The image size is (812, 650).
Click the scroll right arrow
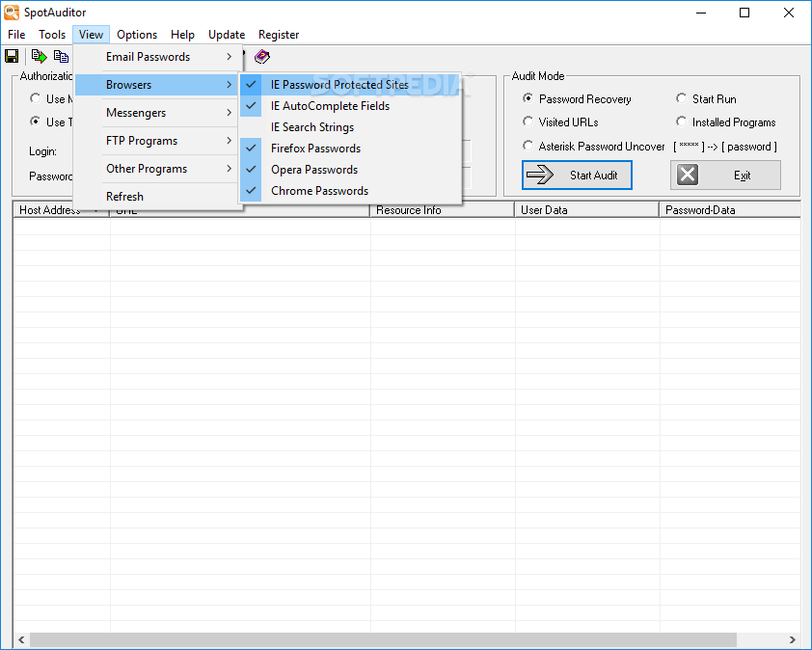click(x=793, y=639)
